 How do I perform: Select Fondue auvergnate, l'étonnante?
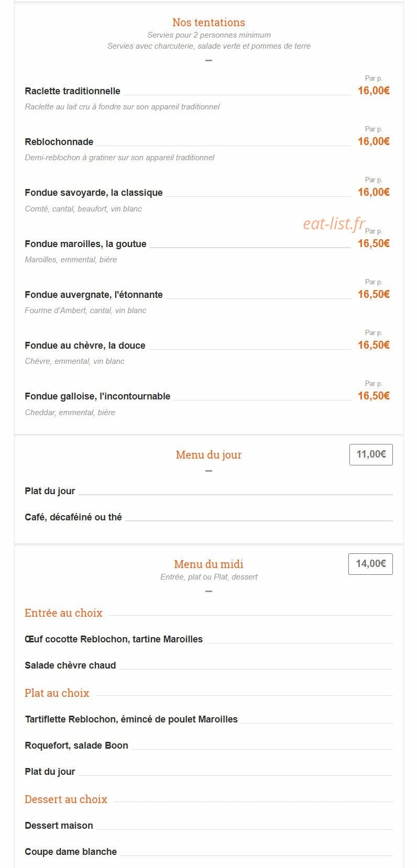click(93, 295)
